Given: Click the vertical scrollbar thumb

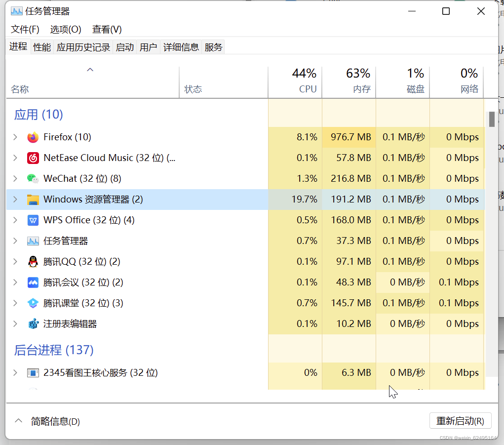Looking at the screenshot, I should [492, 120].
